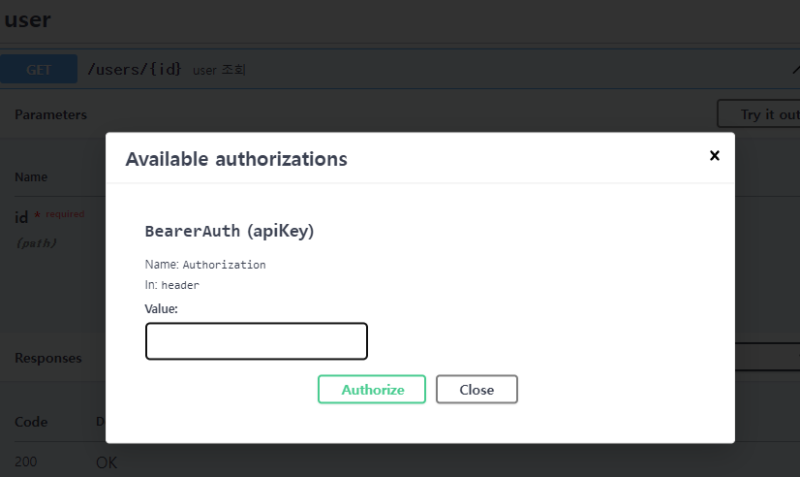Image resolution: width=800 pixels, height=477 pixels.
Task: Click the blue GET method badge
Action: pyautogui.click(x=39, y=69)
